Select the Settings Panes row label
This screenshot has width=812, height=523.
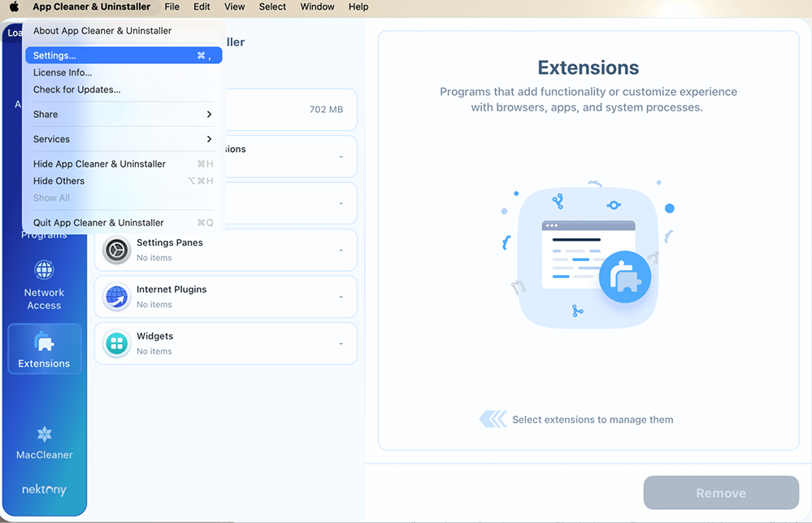169,242
